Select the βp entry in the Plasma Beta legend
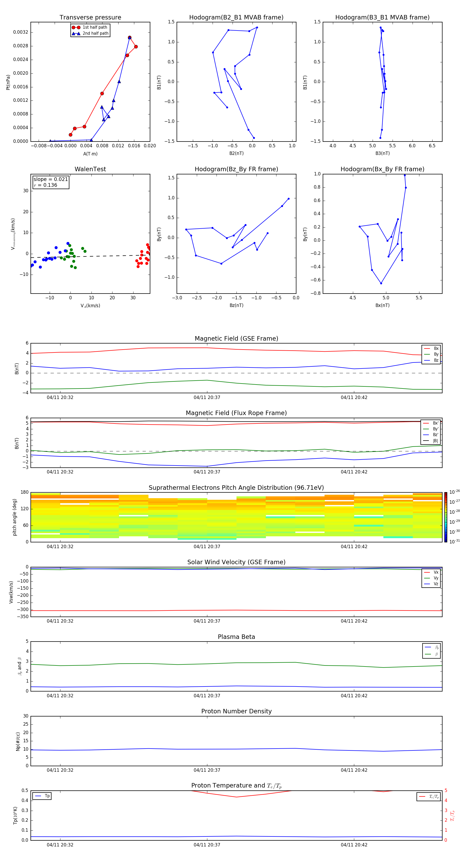Image resolution: width=473 pixels, height=868 pixels. tap(431, 647)
